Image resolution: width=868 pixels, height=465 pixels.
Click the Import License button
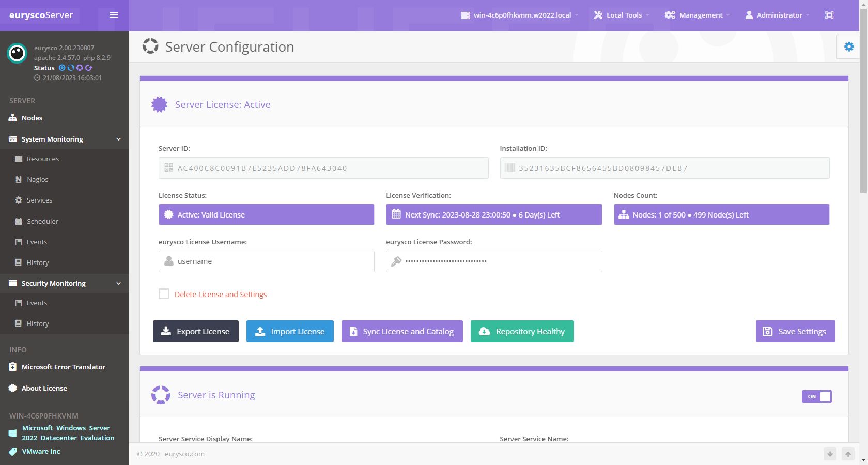point(290,331)
